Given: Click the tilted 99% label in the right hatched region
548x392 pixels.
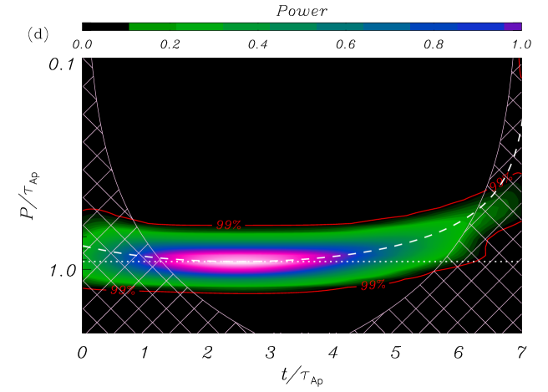Looking at the screenshot, I should pos(501,182).
